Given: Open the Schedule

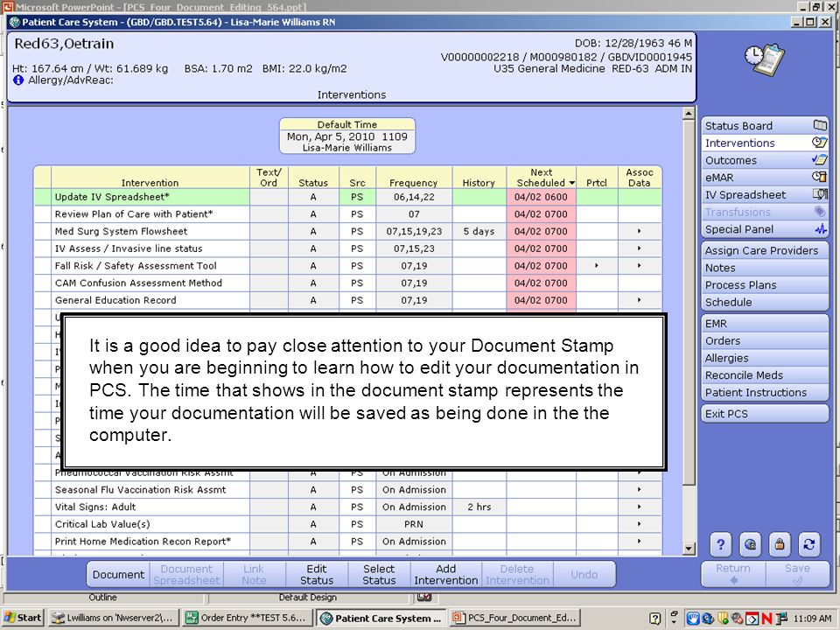Looking at the screenshot, I should point(765,302).
